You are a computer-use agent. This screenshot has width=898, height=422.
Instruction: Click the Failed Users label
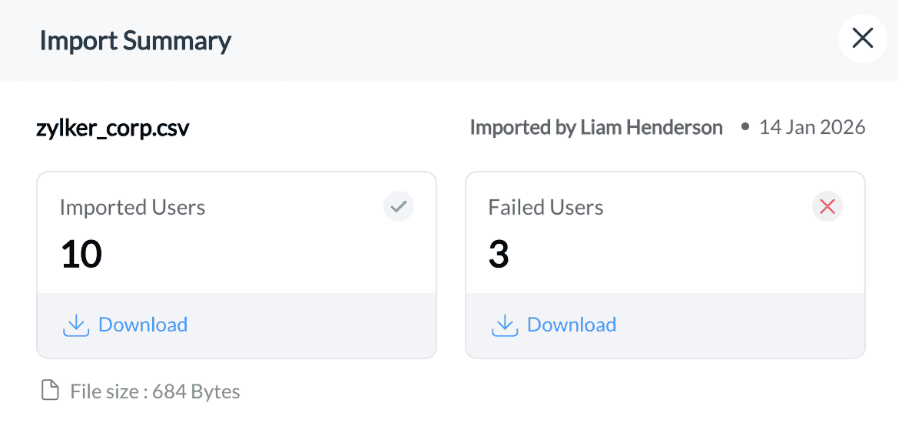[546, 207]
